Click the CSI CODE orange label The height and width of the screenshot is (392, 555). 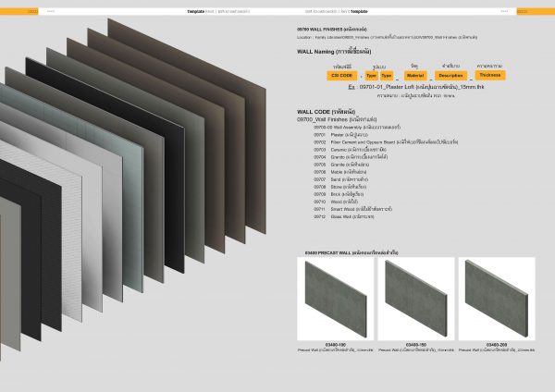342,76
